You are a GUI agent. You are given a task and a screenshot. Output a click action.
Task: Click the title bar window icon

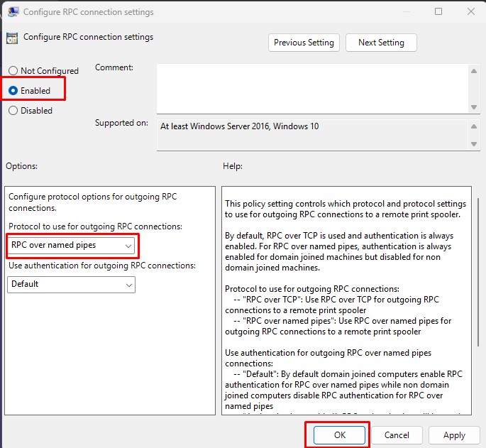[13, 12]
